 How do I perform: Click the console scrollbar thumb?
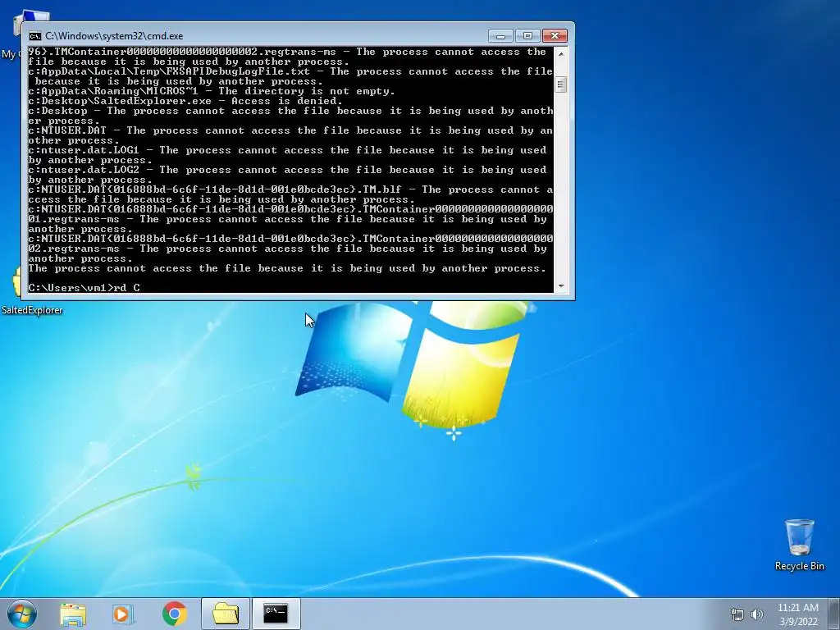[561, 84]
